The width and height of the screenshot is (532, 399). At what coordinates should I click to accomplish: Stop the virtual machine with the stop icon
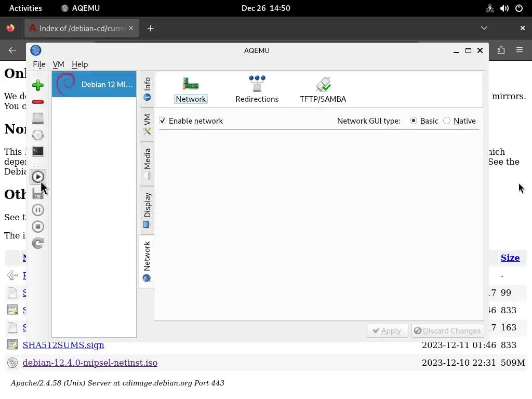point(37,227)
